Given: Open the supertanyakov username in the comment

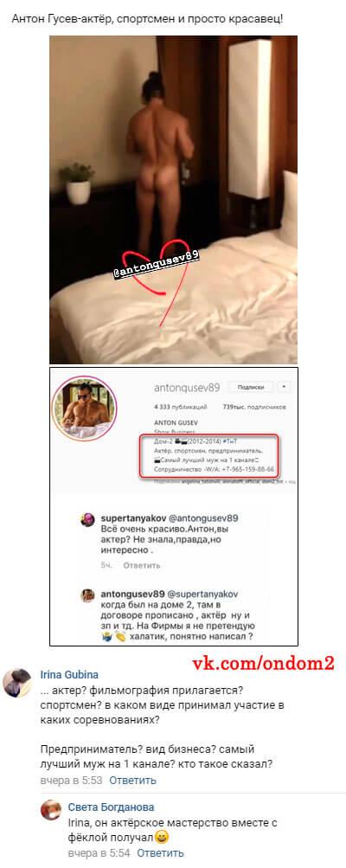Looking at the screenshot, I should pos(130,518).
